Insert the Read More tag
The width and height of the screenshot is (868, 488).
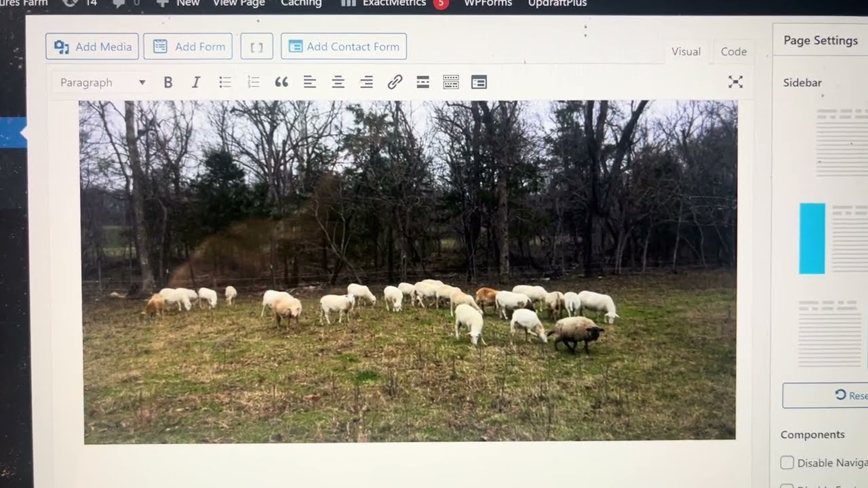click(x=423, y=83)
